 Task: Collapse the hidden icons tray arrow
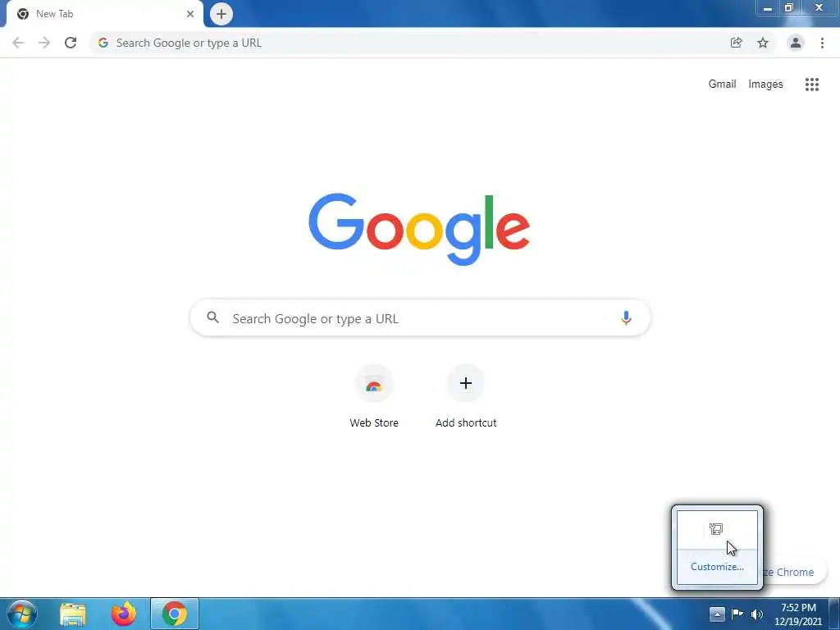[x=717, y=614]
